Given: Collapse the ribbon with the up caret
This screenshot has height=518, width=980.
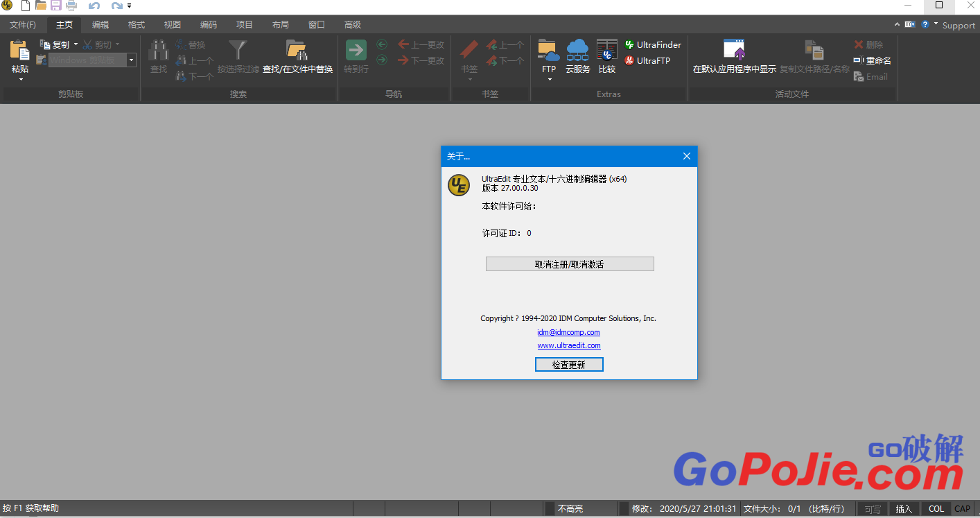Looking at the screenshot, I should 898,24.
